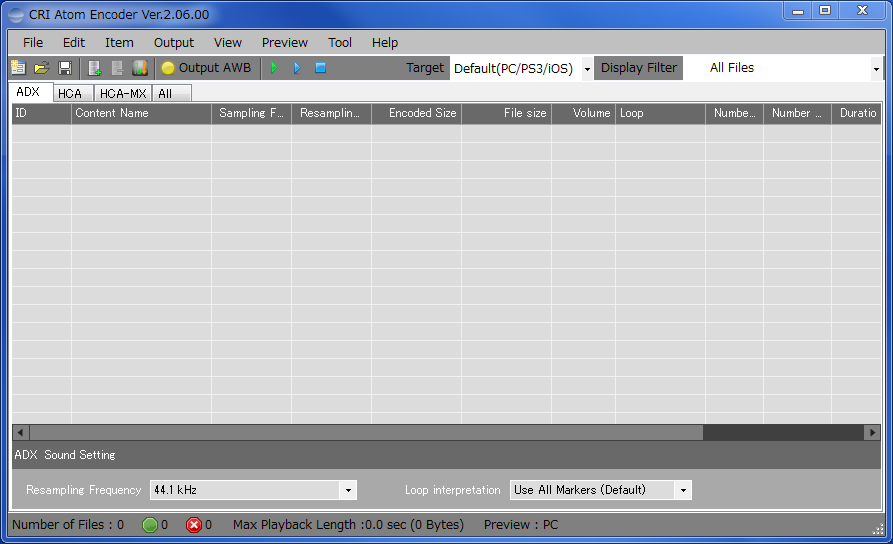This screenshot has width=893, height=544.
Task: Click the CRI Atom Encoder title bar icon
Action: pos(16,15)
